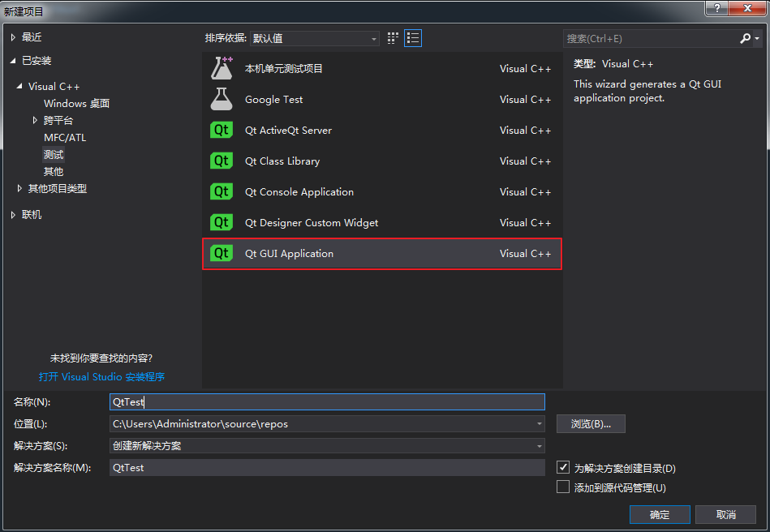This screenshot has height=532, width=770.
Task: Collapse the Visual C++ tree node
Action: pos(19,86)
